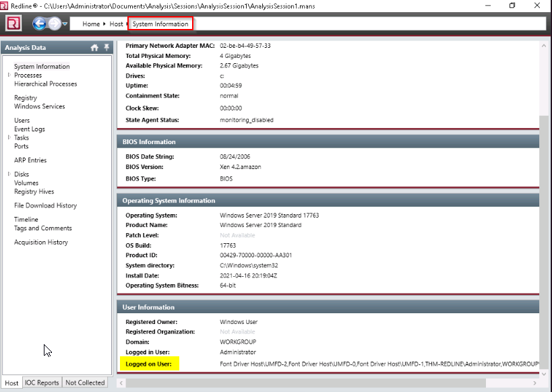Open the Registry item
Screen dimensions: 552x392
point(26,98)
